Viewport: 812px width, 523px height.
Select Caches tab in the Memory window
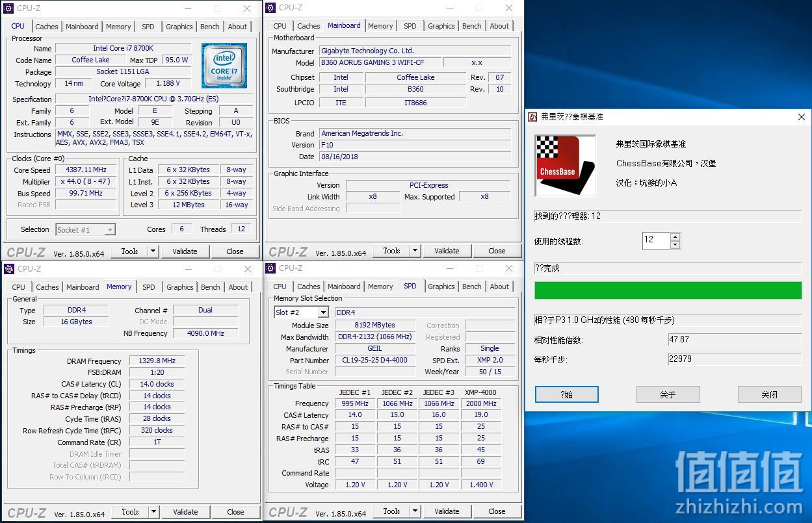tap(47, 287)
